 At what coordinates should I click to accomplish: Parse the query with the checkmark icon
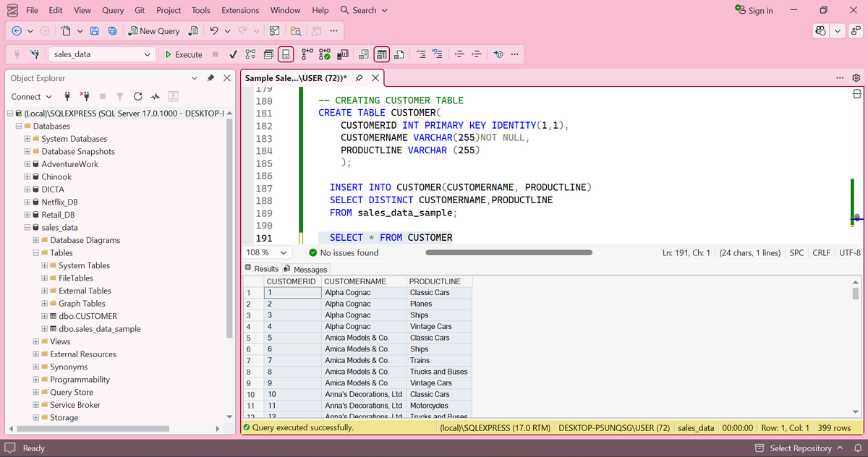(233, 54)
